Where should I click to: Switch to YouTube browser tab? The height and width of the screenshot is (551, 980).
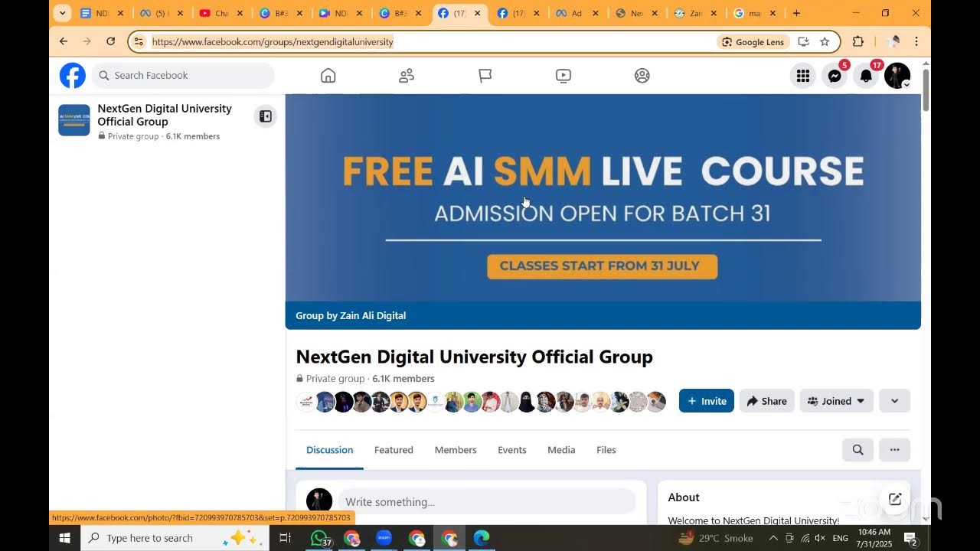222,13
